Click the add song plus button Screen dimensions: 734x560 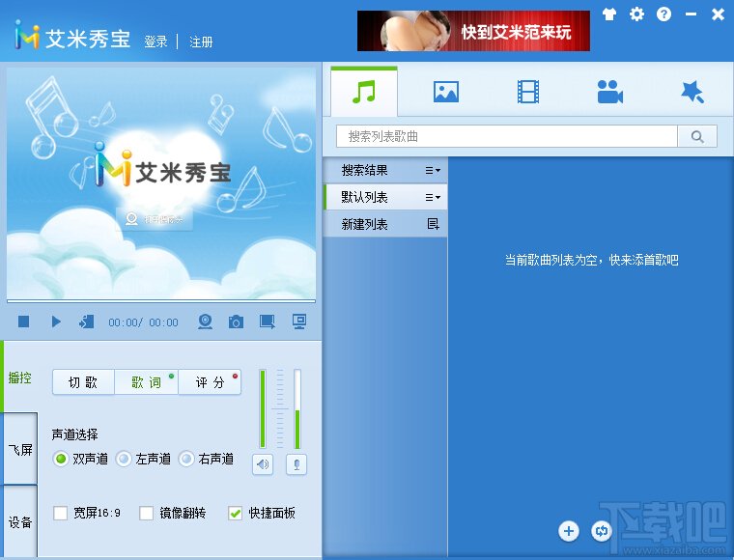point(569,531)
